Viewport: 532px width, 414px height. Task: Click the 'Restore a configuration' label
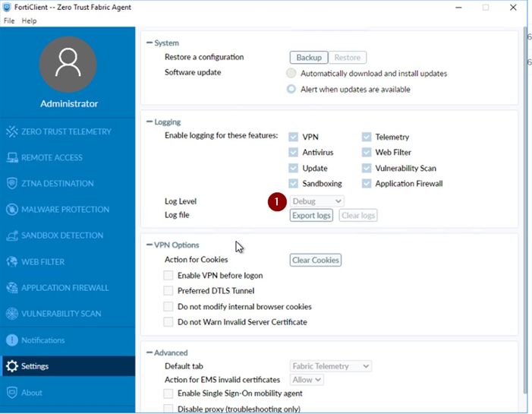click(204, 57)
